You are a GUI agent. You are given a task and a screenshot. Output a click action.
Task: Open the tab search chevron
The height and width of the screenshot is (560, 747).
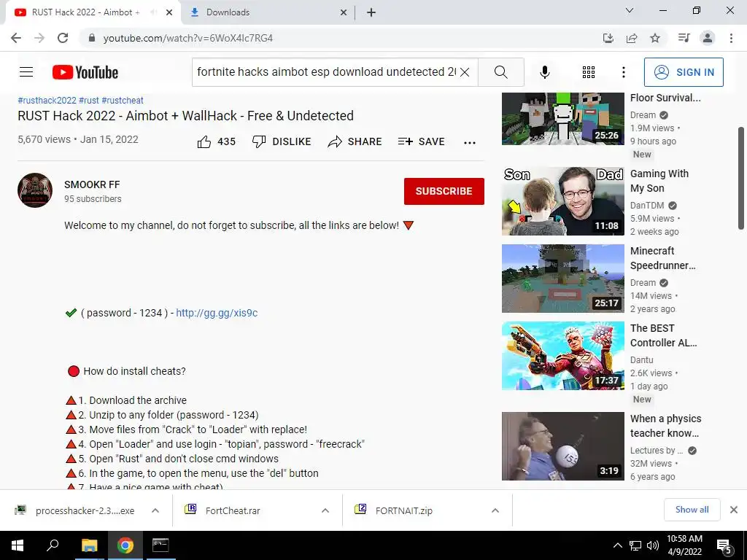(630, 10)
